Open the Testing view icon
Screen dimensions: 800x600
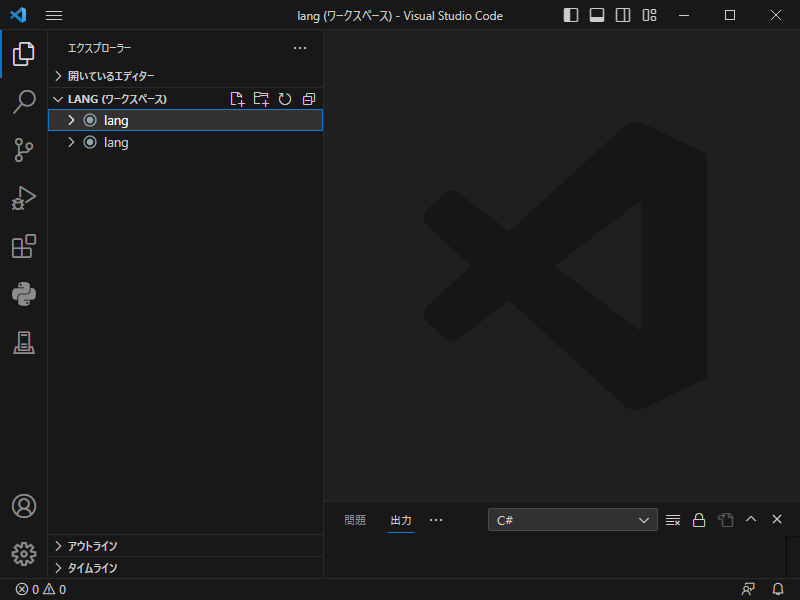pyautogui.click(x=24, y=342)
